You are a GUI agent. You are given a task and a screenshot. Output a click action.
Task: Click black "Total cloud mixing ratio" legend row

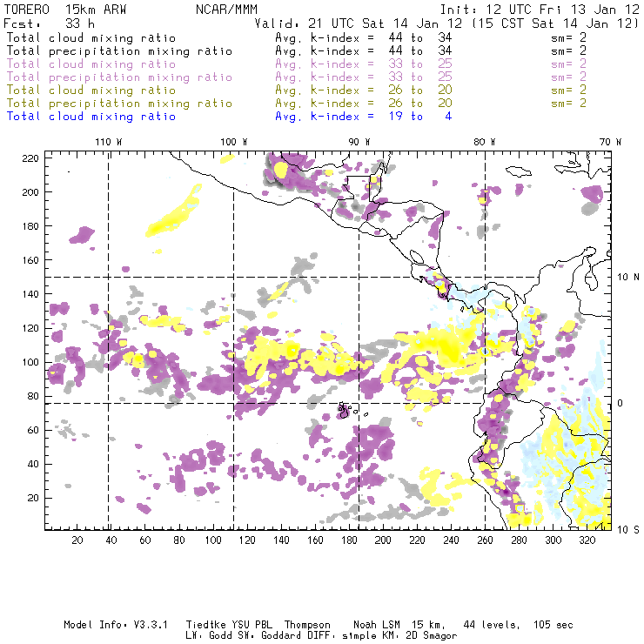point(91,37)
